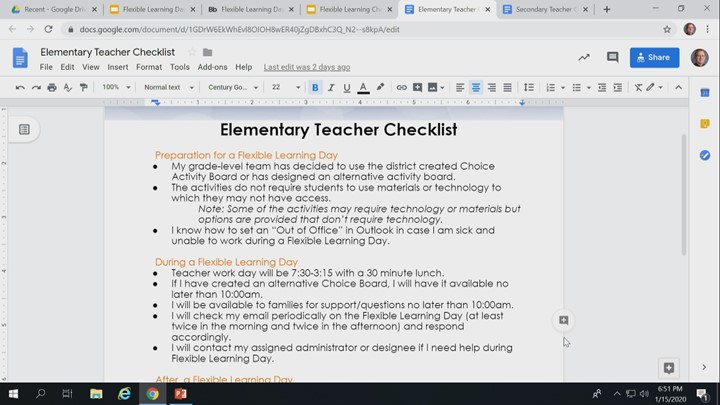This screenshot has width=720, height=405.
Task: Star the Elementary Teacher Checklist document
Action: (x=192, y=52)
